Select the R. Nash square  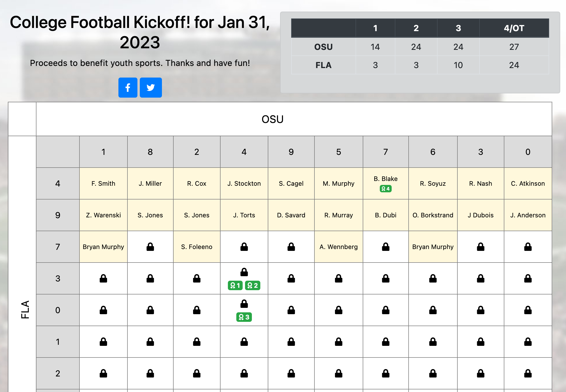point(481,184)
